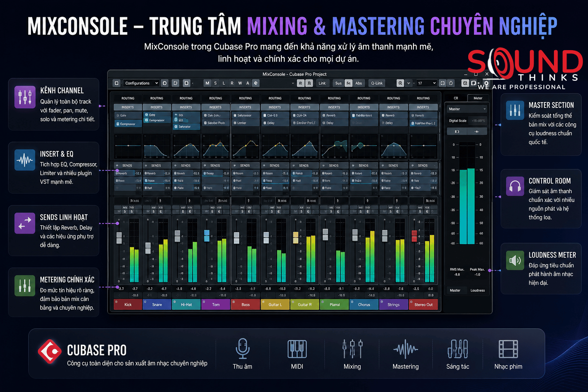Viewport: 588px width, 392px height.
Task: Expand INSERTS header above the Stereo Out channel
Action: point(423,107)
